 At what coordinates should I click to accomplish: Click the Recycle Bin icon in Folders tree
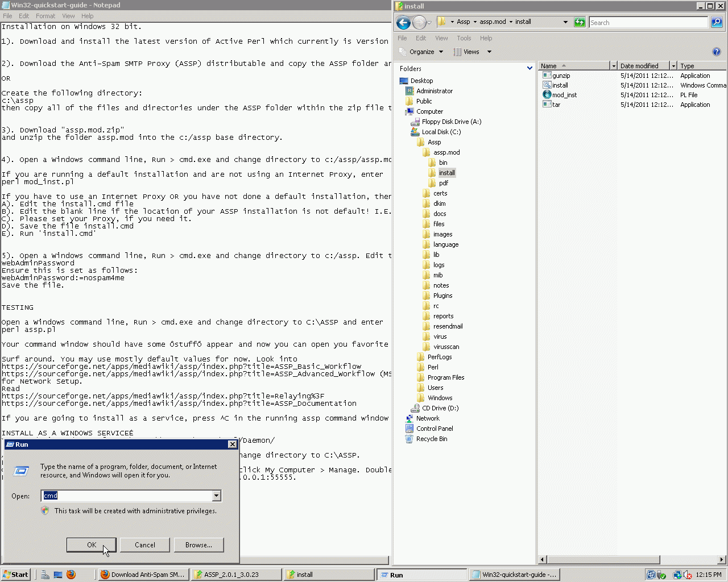point(409,439)
